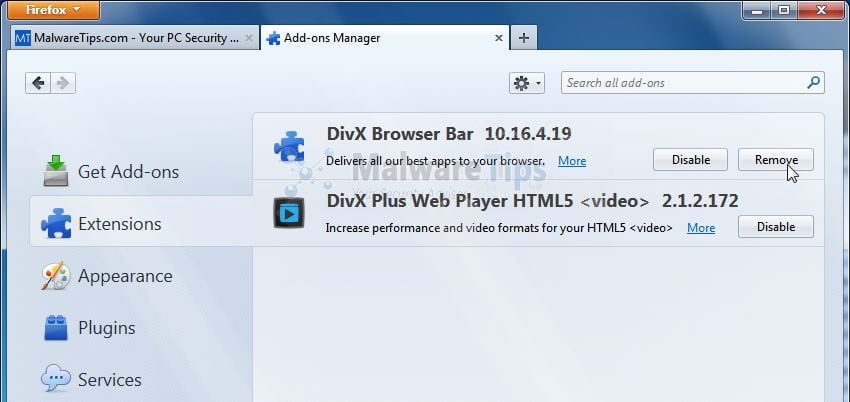Viewport: 850px width, 402px height.
Task: Click the Extensions puzzle piece sidebar icon
Action: tap(56, 223)
